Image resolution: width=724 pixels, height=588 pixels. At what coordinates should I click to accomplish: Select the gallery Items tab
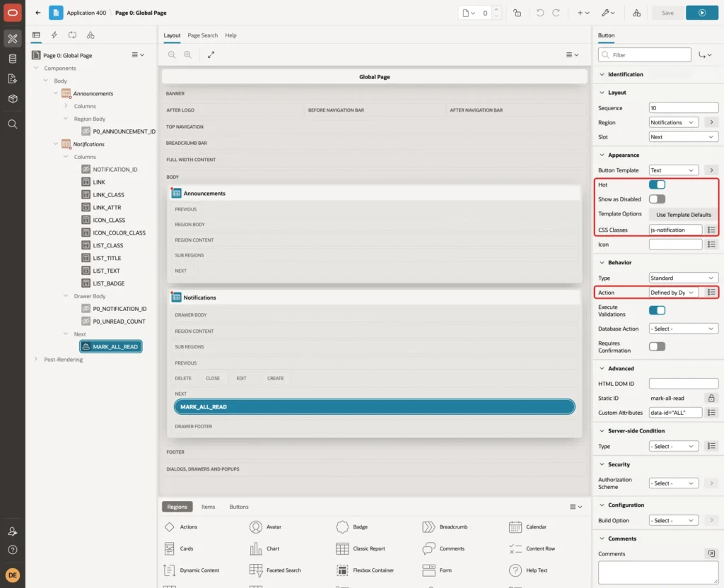click(209, 506)
